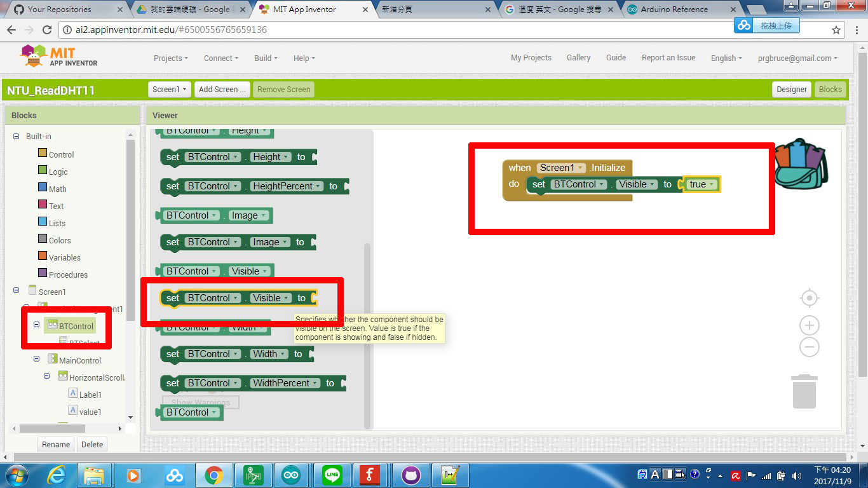Open the true value dropdown in workspace block
This screenshot has width=868, height=488.
[702, 184]
